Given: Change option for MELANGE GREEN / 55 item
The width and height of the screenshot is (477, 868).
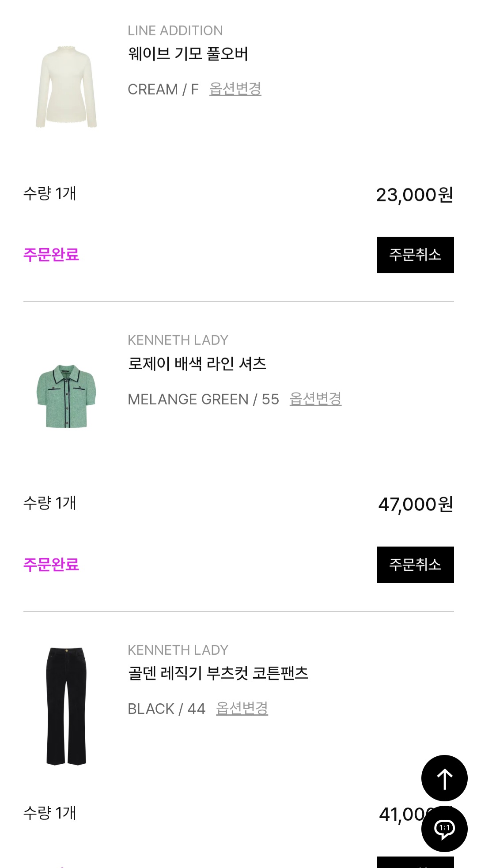Looking at the screenshot, I should pos(315,399).
